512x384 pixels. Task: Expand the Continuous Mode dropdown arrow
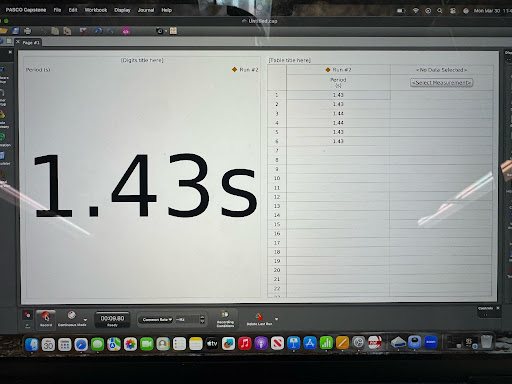85,320
